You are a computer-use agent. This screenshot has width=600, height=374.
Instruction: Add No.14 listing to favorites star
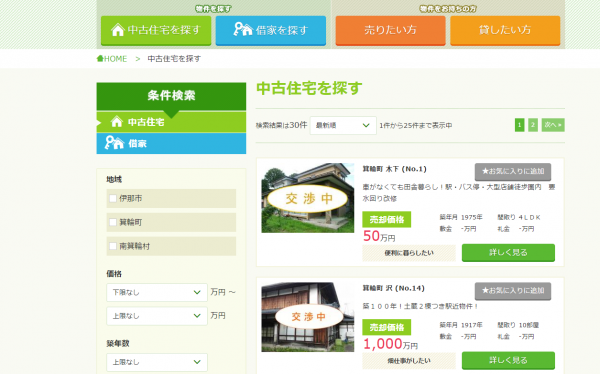(513, 291)
